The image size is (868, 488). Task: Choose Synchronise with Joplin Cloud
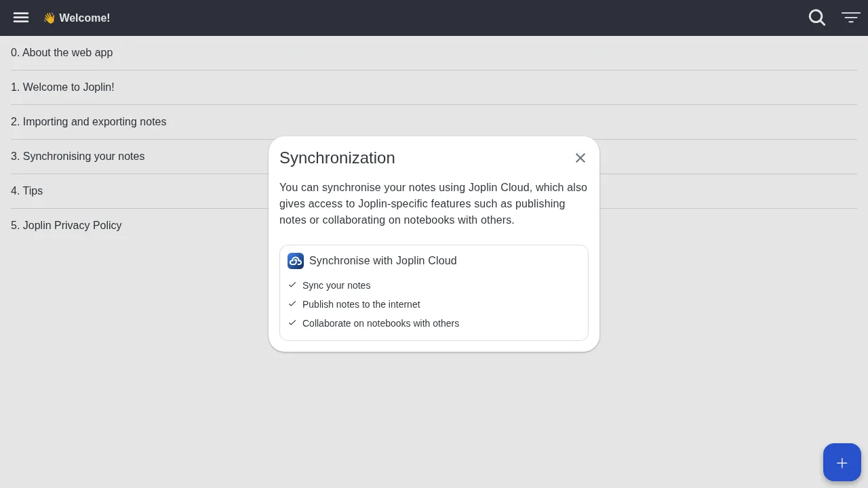click(434, 293)
